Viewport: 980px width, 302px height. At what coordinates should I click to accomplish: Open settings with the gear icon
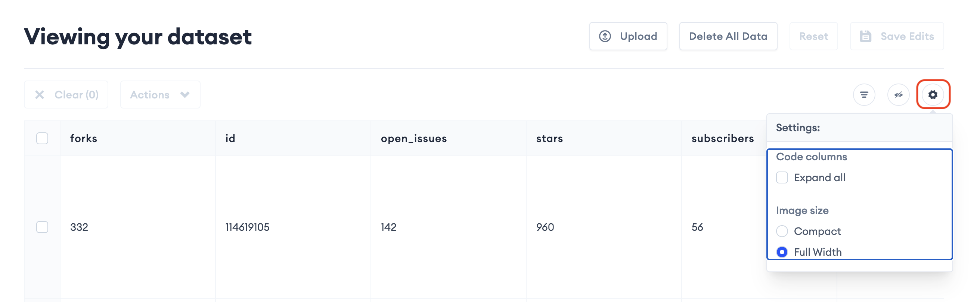click(x=933, y=95)
